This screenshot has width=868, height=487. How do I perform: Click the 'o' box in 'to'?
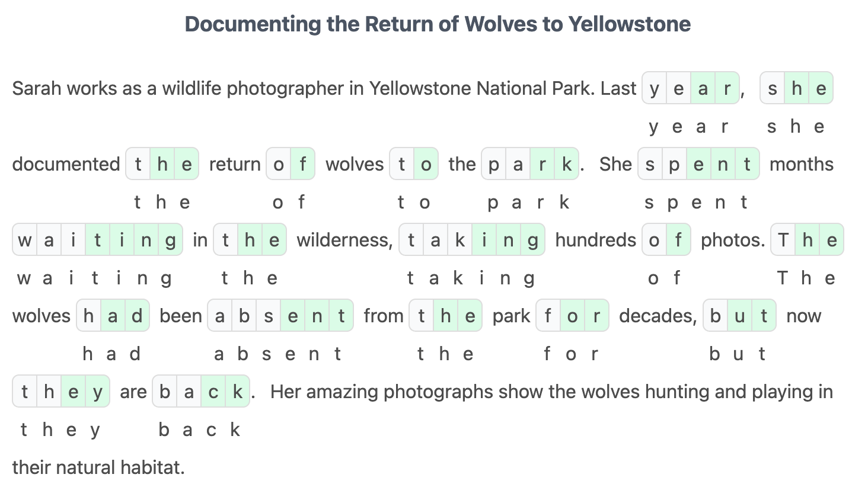(x=426, y=164)
